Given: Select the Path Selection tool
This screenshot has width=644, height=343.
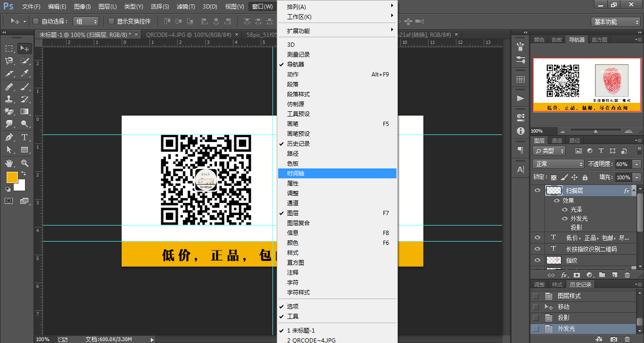Looking at the screenshot, I should point(9,150).
